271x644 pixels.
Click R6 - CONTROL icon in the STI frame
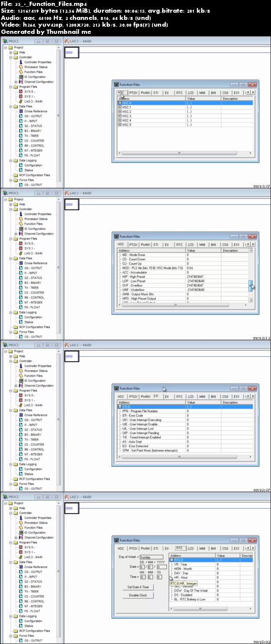[21, 449]
